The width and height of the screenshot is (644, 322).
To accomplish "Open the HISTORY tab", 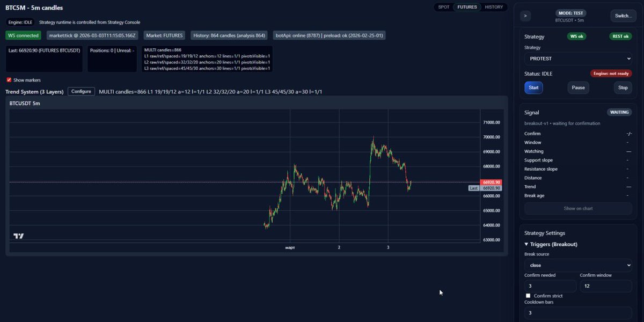I will coord(494,7).
